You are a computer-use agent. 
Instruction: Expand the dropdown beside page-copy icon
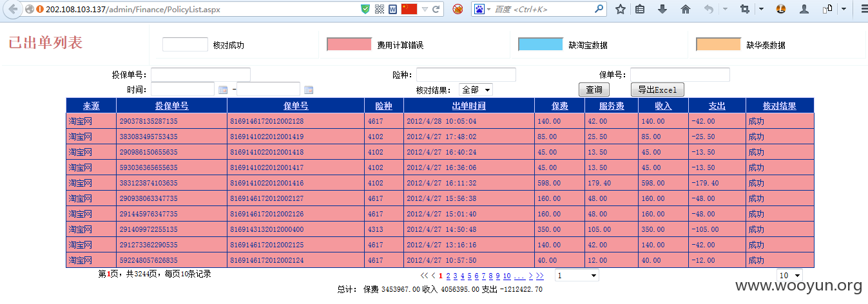(843, 9)
